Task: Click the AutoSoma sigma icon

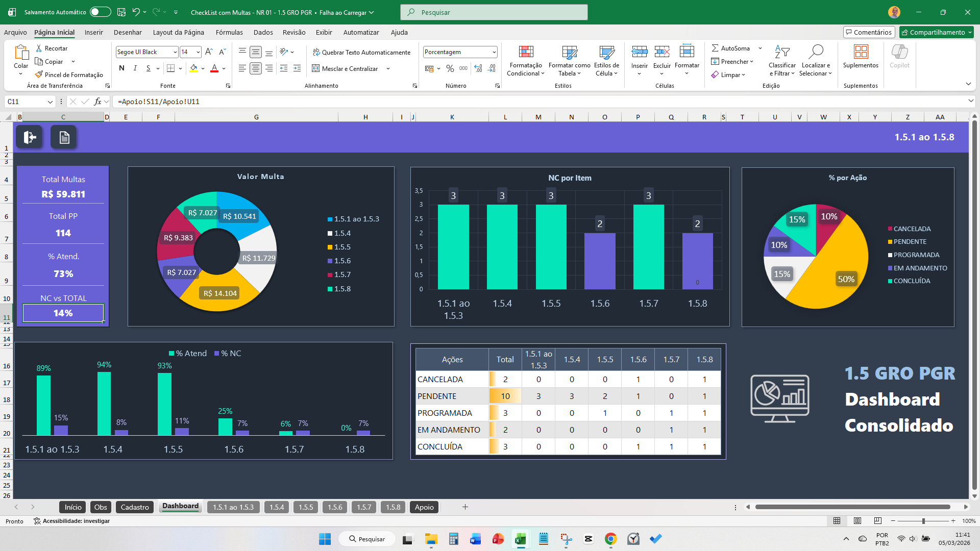Action: (715, 48)
